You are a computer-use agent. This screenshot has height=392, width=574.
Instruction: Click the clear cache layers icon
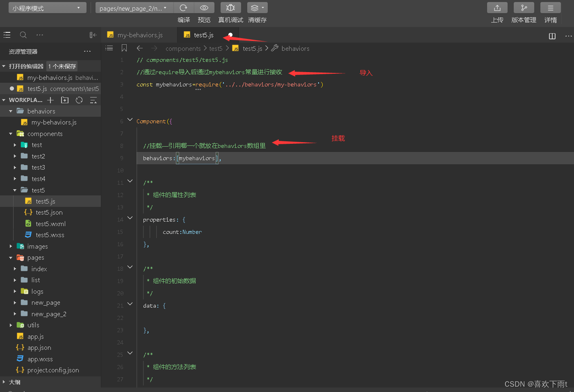(257, 8)
